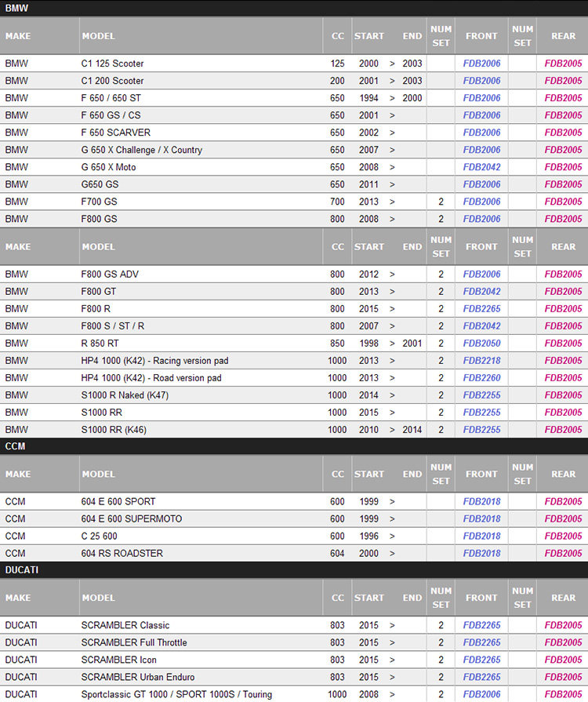Viewport: 588px width, 702px height.
Task: Select the '604 RS ROADSTER' model text
Action: (122, 553)
